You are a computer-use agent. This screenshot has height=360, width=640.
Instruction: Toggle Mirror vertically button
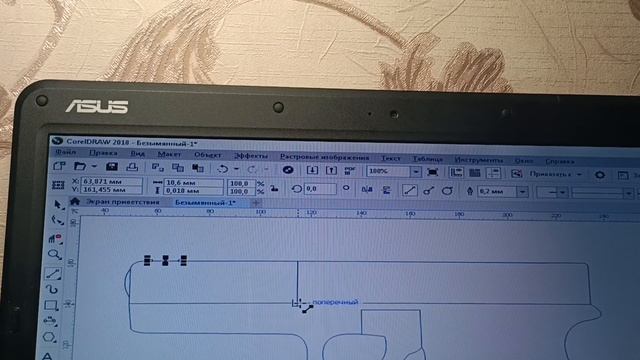click(x=386, y=189)
